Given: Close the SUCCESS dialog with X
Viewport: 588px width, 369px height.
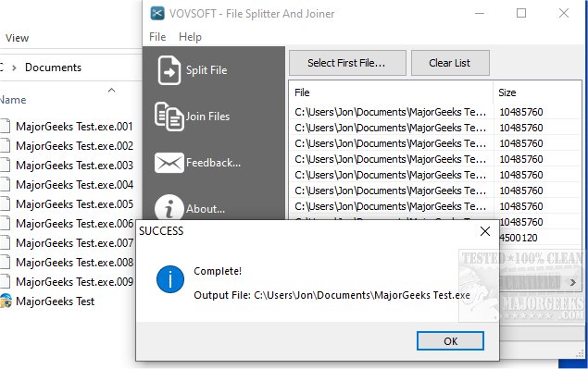Looking at the screenshot, I should coord(485,231).
